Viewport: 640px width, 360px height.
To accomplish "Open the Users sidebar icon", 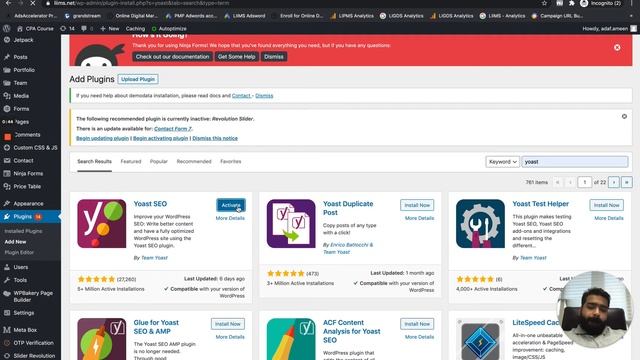I will (x=7, y=267).
